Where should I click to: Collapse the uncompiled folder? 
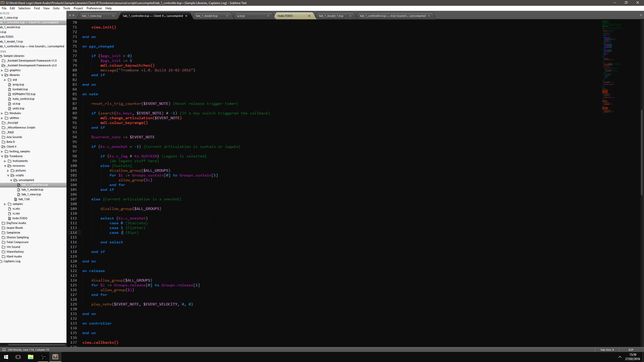[11, 180]
